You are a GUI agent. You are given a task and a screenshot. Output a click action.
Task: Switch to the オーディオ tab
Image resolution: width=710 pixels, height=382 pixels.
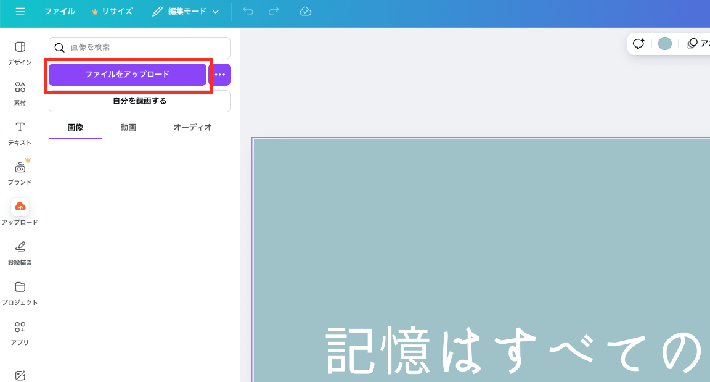point(192,128)
